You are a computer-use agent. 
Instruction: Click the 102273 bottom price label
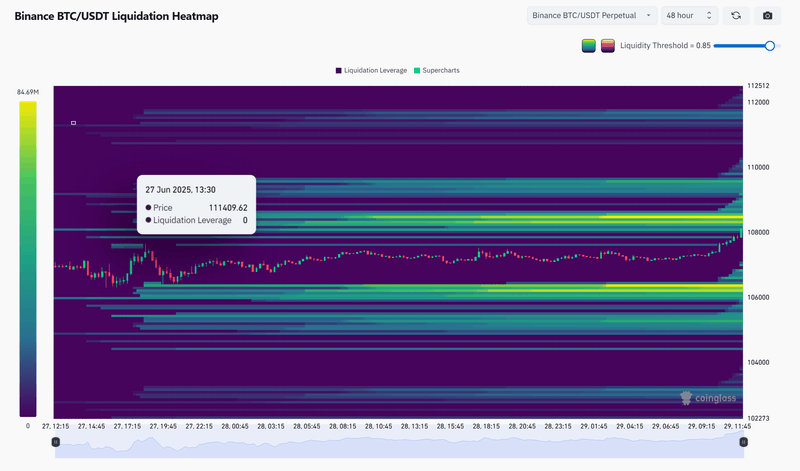[758, 418]
